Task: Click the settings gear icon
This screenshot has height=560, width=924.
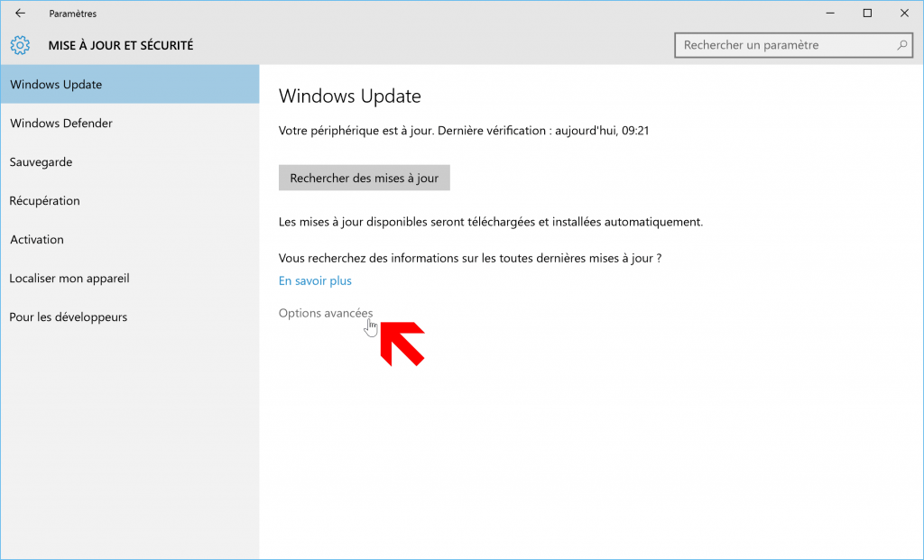Action: point(20,45)
